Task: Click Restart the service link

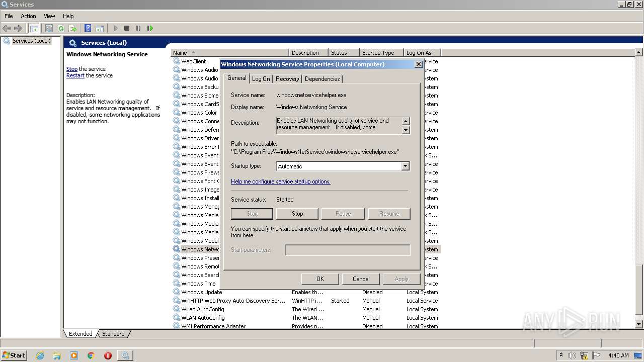Action: 75,75
